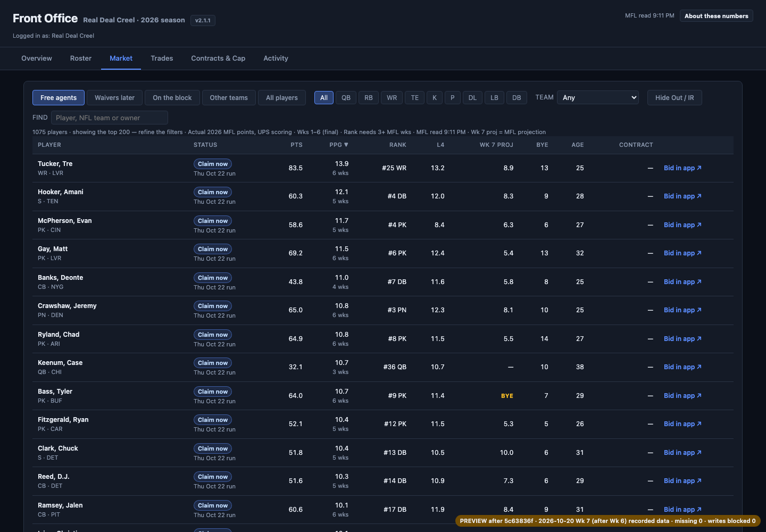This screenshot has height=532, width=766.
Task: Go to Contracts & Cap tab
Action: (x=218, y=59)
